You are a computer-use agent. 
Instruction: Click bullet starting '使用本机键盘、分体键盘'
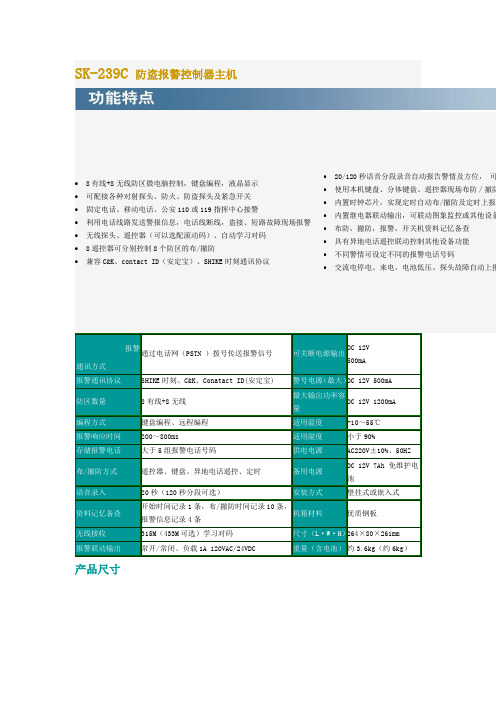point(415,189)
